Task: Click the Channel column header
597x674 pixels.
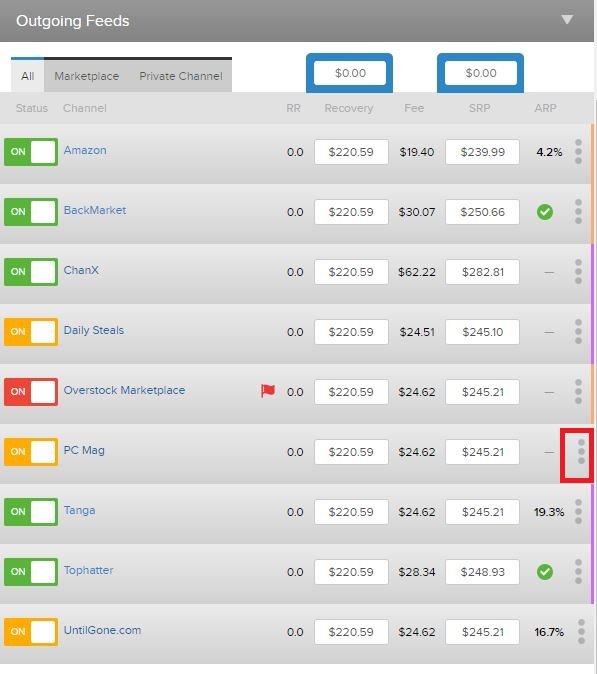Action: pyautogui.click(x=85, y=108)
